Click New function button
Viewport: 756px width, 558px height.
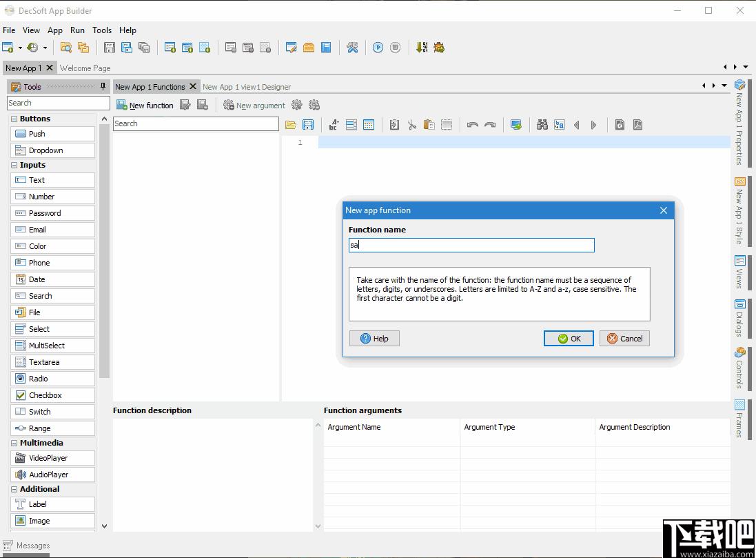click(145, 106)
